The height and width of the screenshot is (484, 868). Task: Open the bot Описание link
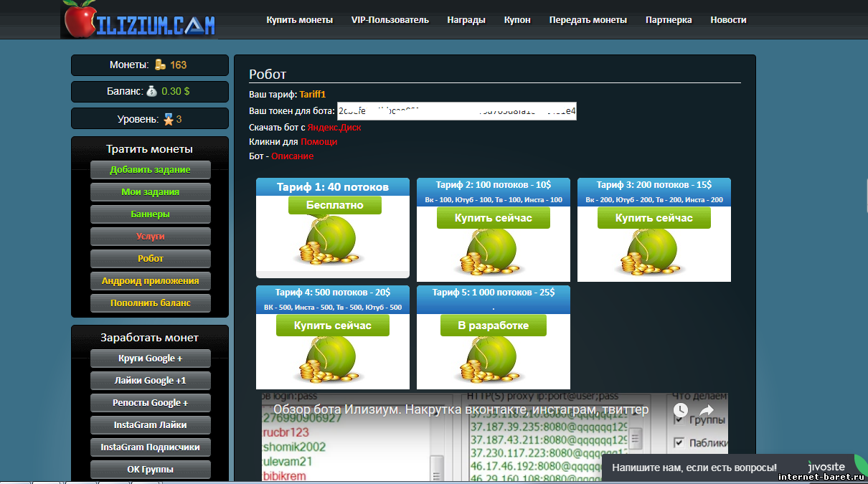[x=293, y=156]
